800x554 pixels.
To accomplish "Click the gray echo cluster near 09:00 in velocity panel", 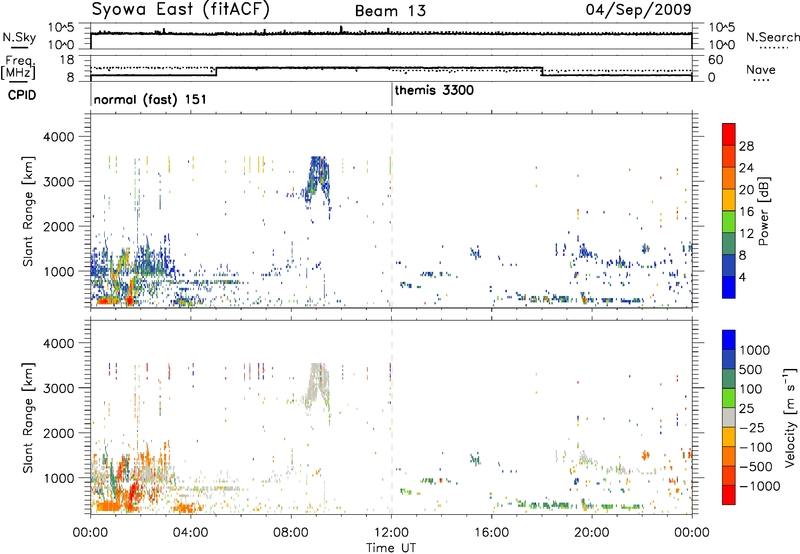I will click(x=317, y=388).
